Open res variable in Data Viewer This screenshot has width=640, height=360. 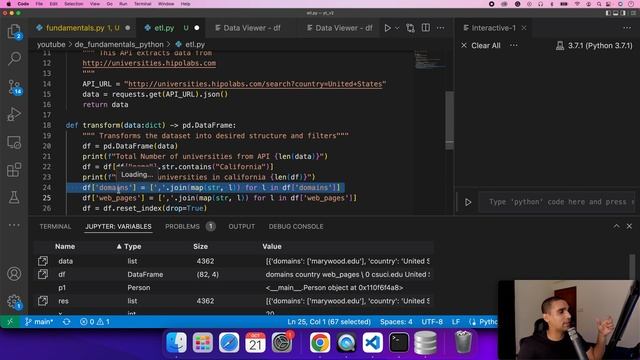click(x=42, y=301)
